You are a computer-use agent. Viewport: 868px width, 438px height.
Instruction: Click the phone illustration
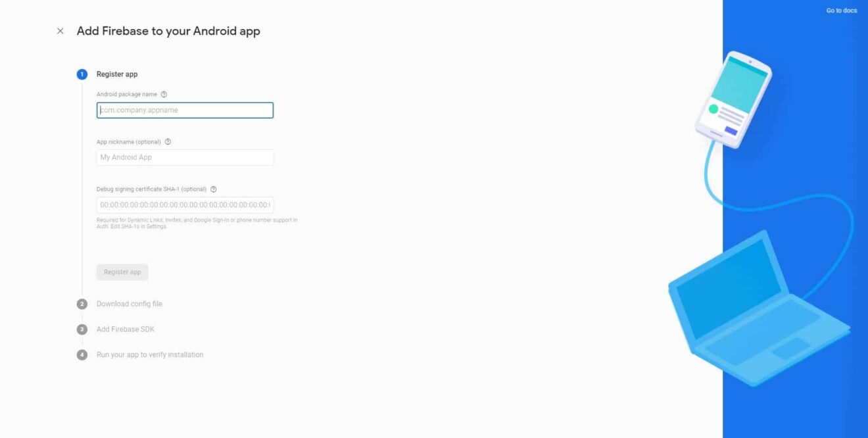click(x=733, y=99)
